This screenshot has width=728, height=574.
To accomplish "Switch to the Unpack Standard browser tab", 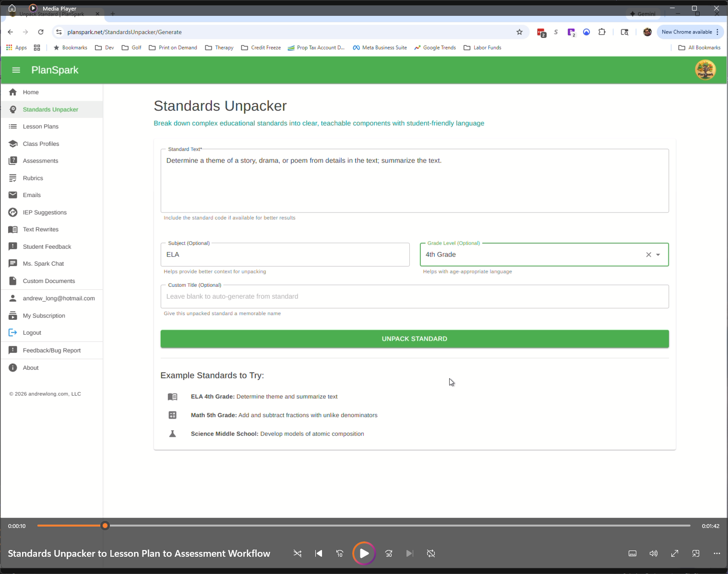I will pos(53,14).
